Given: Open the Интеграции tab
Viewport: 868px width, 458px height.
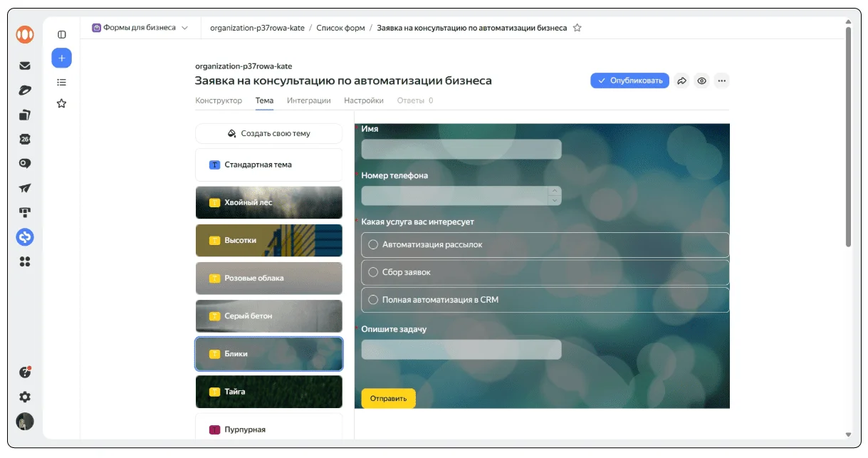Looking at the screenshot, I should [309, 100].
